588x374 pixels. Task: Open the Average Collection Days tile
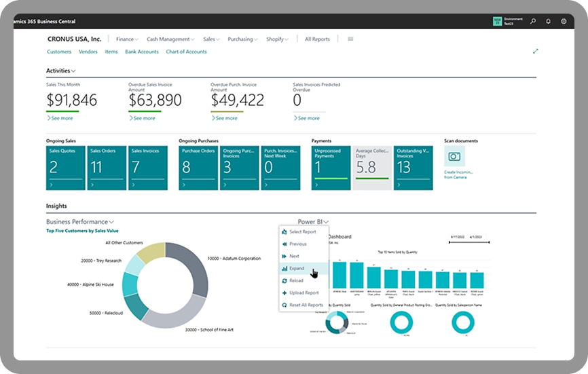(x=372, y=168)
